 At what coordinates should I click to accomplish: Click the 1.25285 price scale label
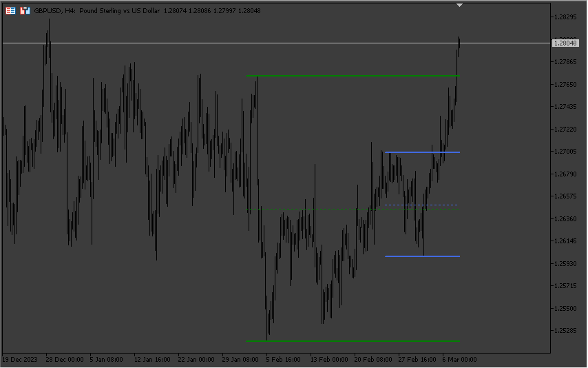pyautogui.click(x=565, y=331)
